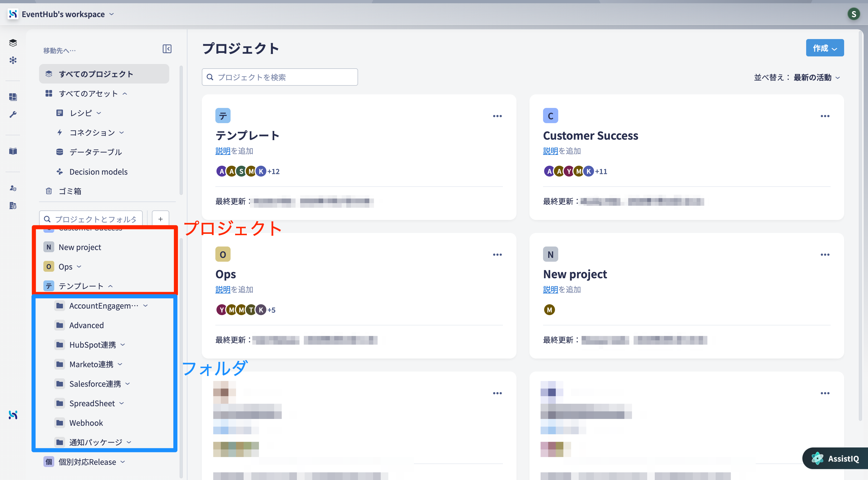Click the O icon on the Ops card

click(223, 254)
